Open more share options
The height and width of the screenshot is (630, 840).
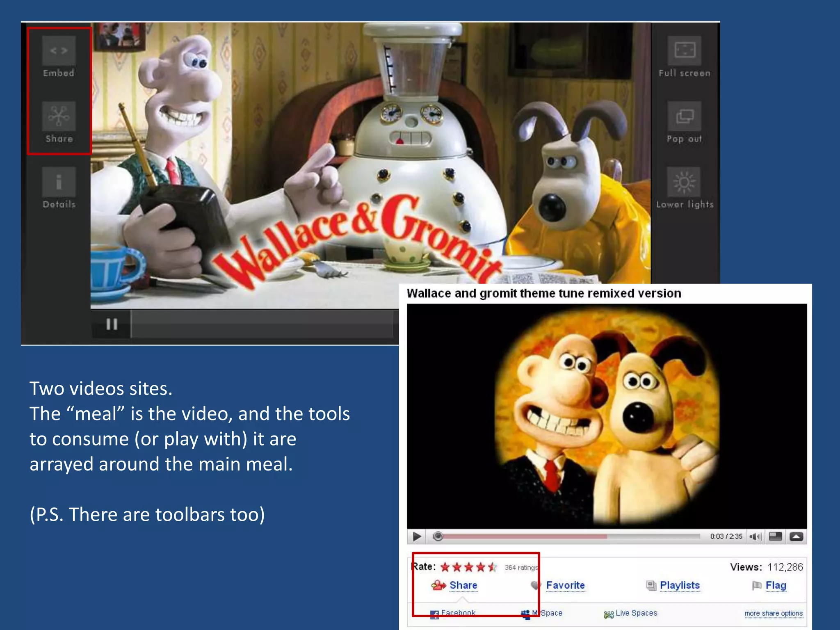773,613
